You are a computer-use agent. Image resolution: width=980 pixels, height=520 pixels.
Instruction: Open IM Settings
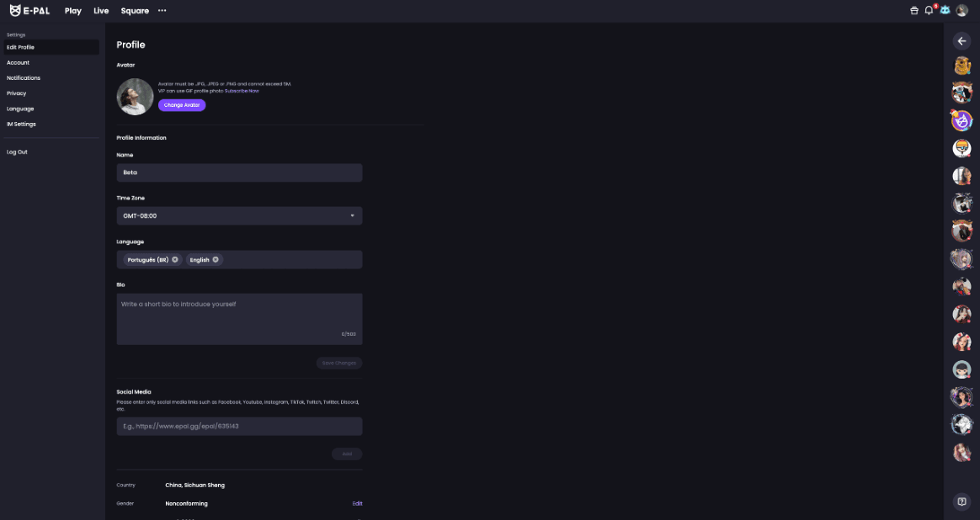(x=22, y=124)
